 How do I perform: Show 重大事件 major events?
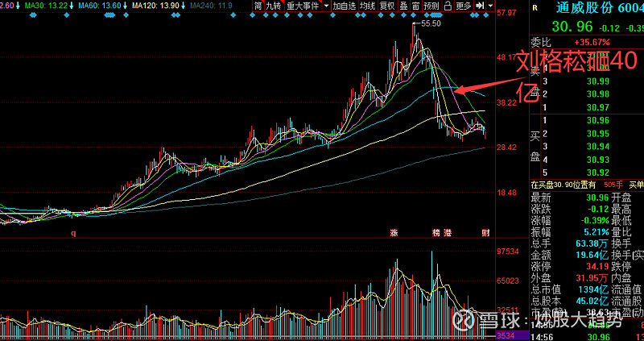[x=303, y=6]
